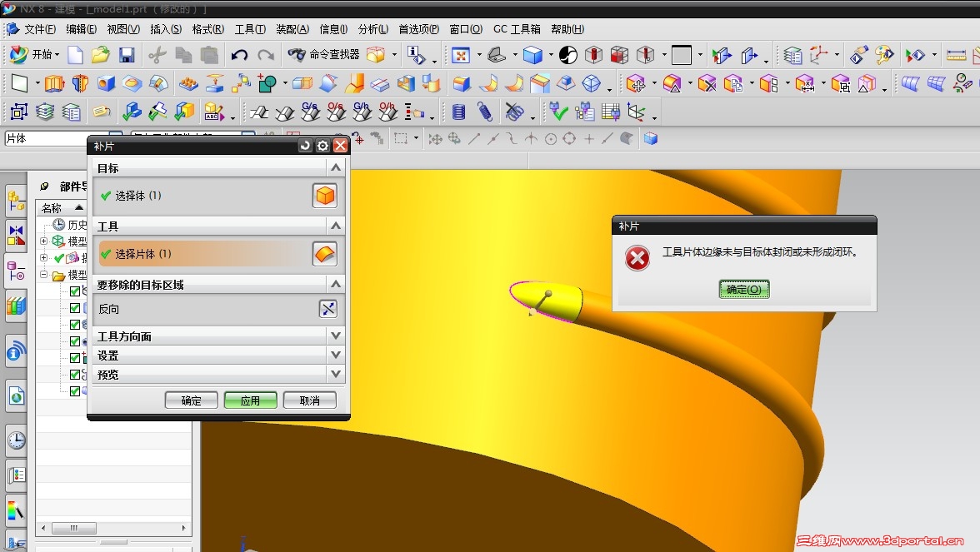The height and width of the screenshot is (552, 980).
Task: Collapse the 目标 section
Action: [x=336, y=167]
